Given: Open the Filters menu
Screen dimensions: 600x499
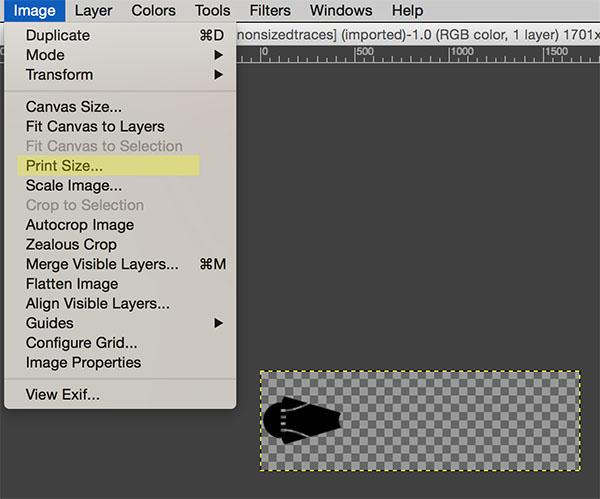Looking at the screenshot, I should pyautogui.click(x=270, y=11).
